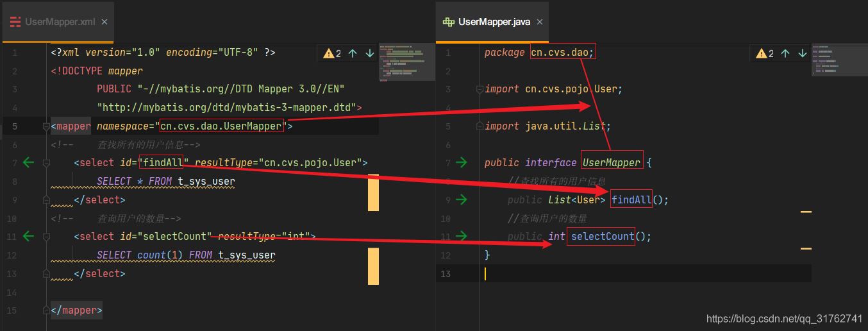Click the xml version declaration on line 1
868x331 pixels.
[x=163, y=53]
